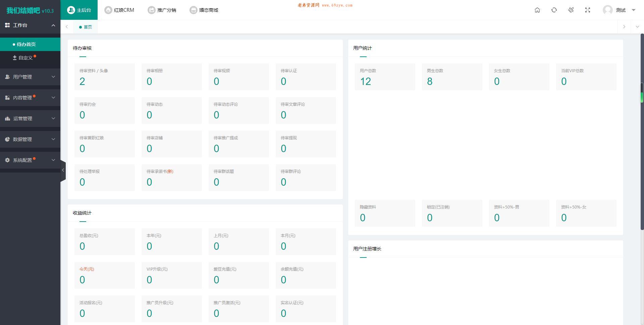644x325 pixels.
Task: Click the 数据管理 pie chart icon
Action: 7,139
